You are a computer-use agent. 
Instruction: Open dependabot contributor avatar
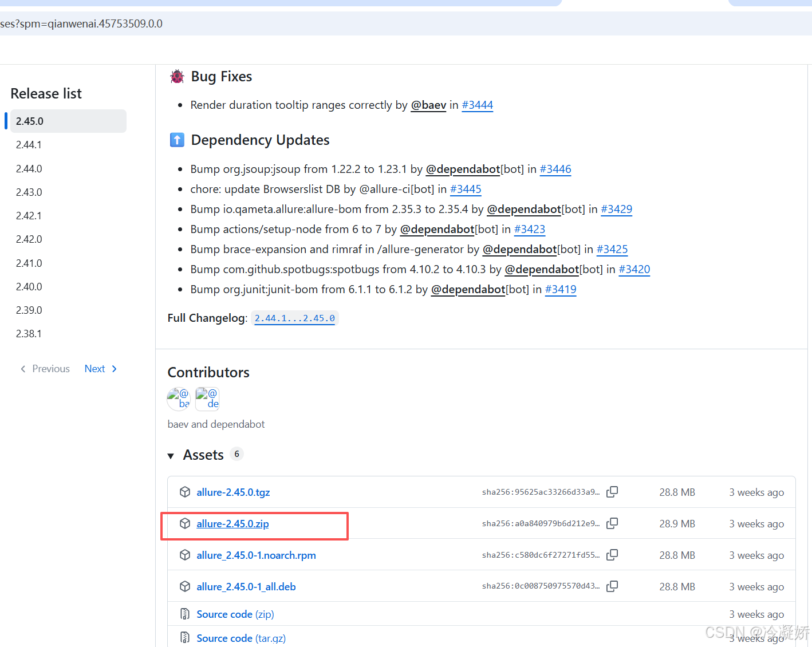[207, 399]
